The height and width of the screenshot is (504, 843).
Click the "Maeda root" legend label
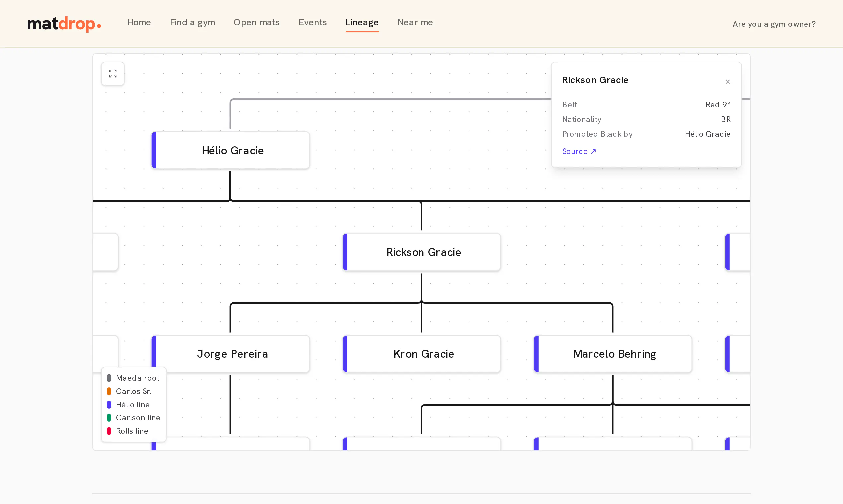(x=138, y=378)
